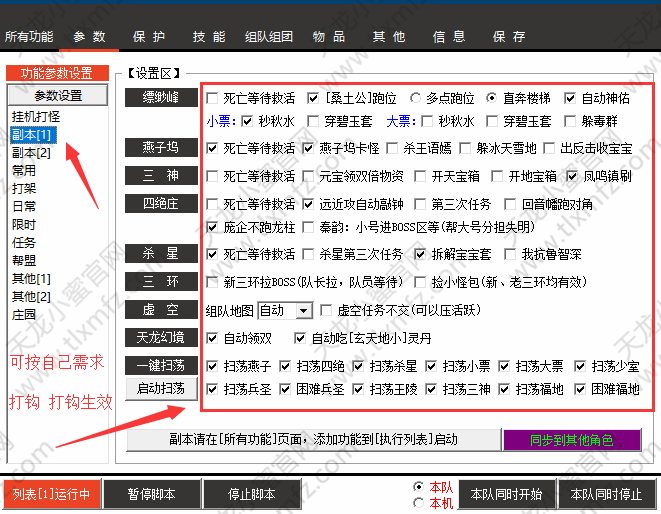Viewport: 661px width, 514px height.
Task: Disable the 自动神佑 checkbox
Action: coord(570,99)
